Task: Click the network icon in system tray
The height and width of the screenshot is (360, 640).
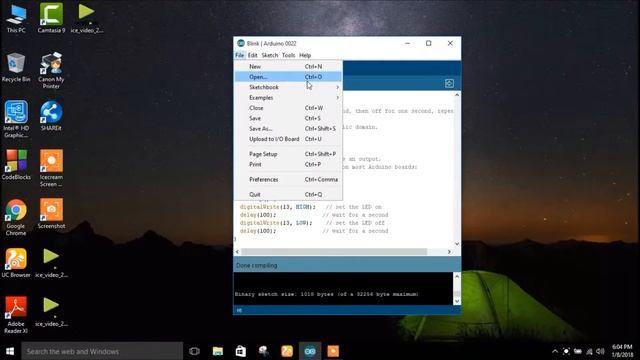Action: coord(589,351)
